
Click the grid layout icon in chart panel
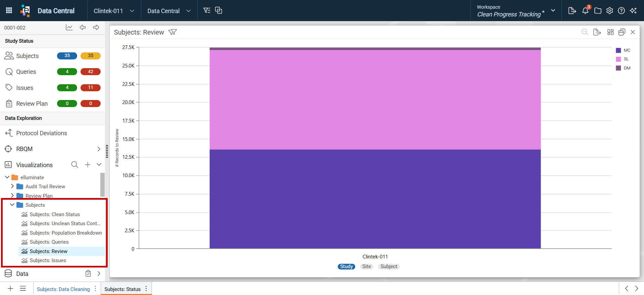coord(610,32)
